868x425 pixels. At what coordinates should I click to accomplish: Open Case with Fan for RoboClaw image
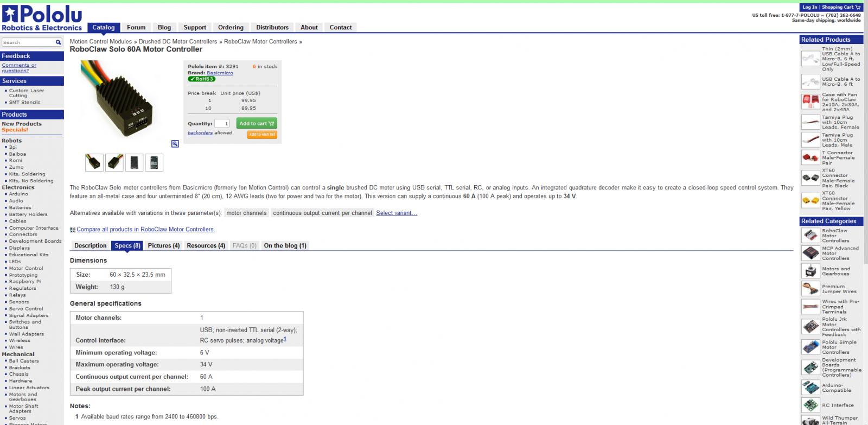click(810, 102)
